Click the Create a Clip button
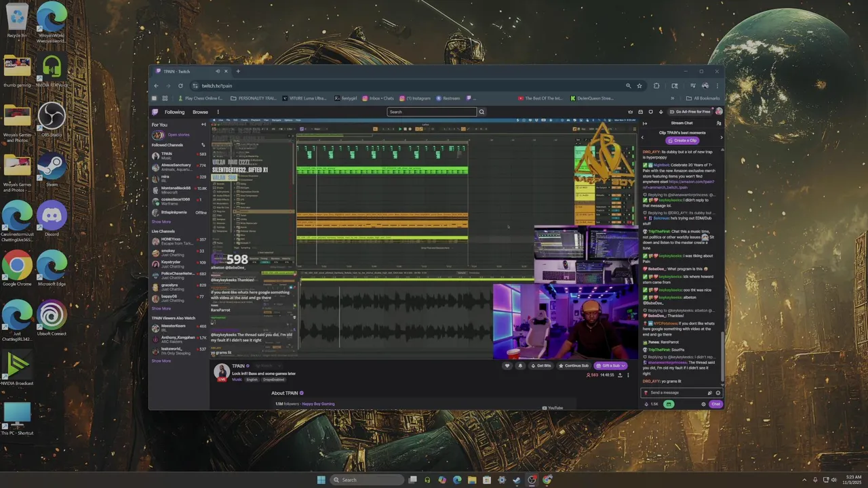The image size is (868, 488). (682, 140)
